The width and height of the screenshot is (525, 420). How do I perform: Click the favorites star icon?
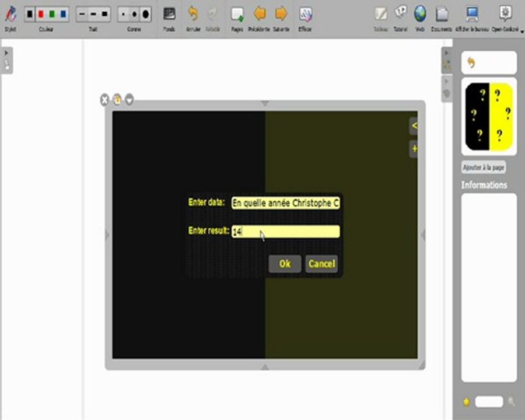coord(467,401)
